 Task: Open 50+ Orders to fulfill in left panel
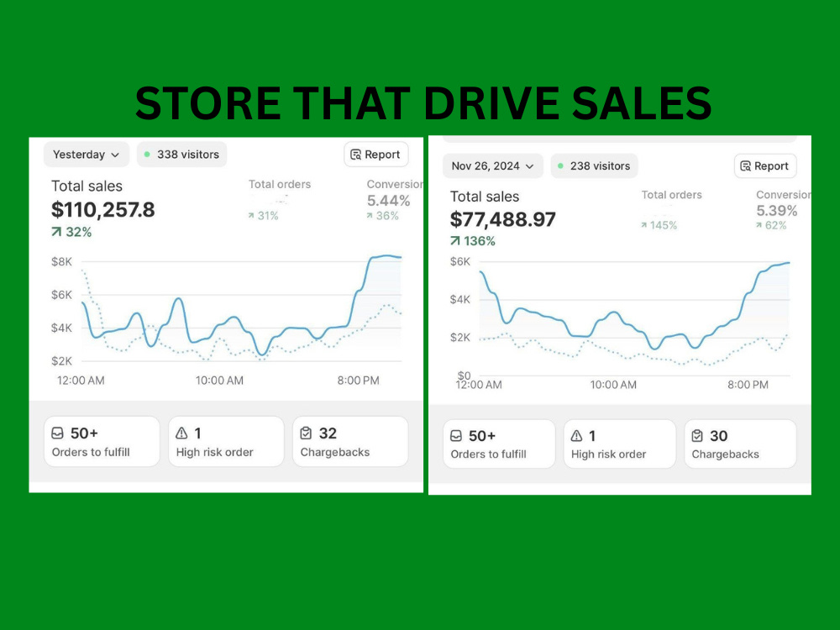(x=102, y=442)
